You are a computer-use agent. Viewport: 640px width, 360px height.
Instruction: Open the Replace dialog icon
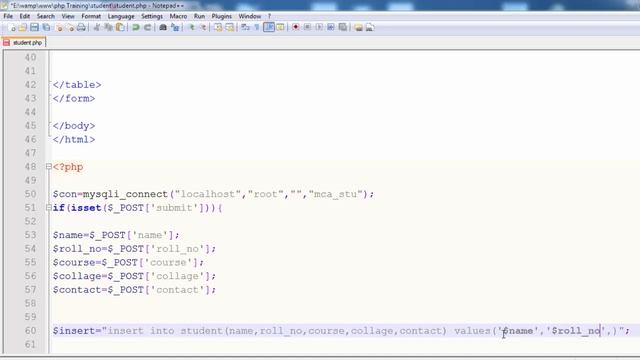(x=175, y=27)
